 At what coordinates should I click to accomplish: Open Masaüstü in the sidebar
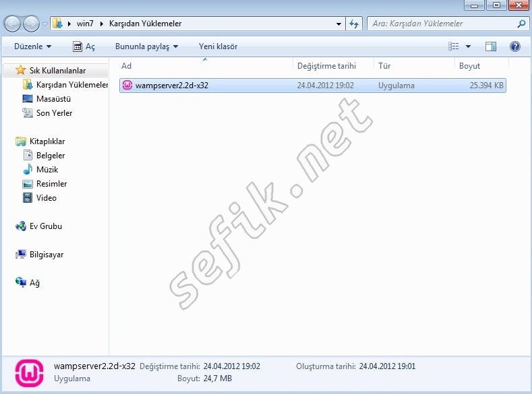(x=53, y=99)
